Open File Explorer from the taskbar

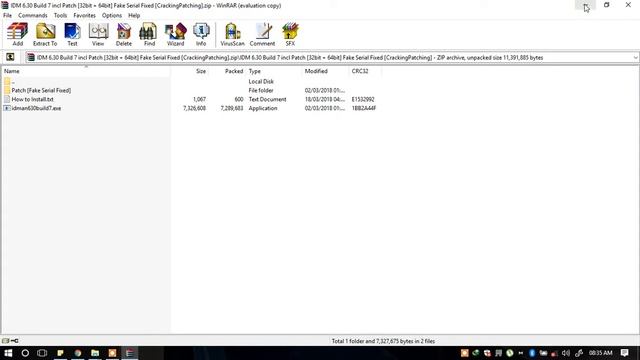(95, 353)
